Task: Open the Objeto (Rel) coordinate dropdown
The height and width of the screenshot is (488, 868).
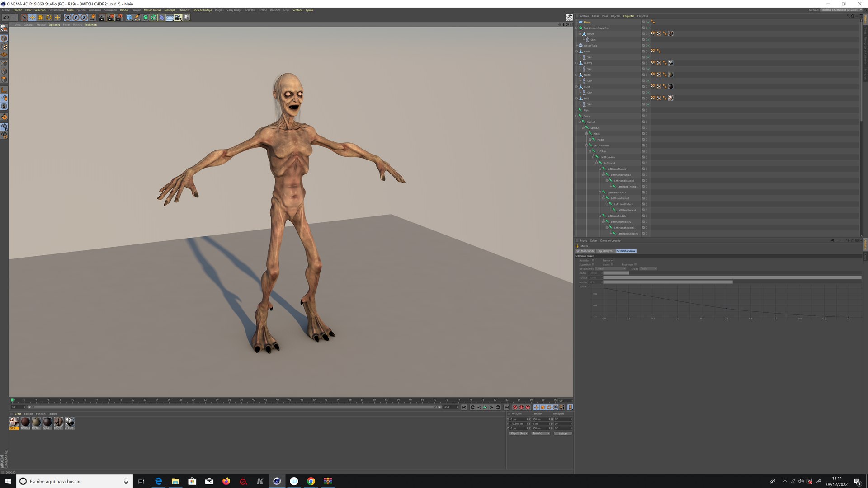Action: click(x=519, y=433)
